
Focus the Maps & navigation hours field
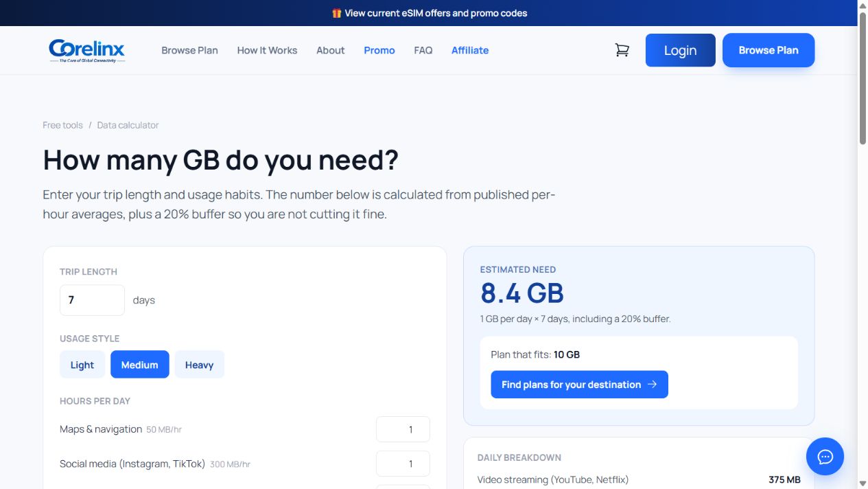pos(403,429)
